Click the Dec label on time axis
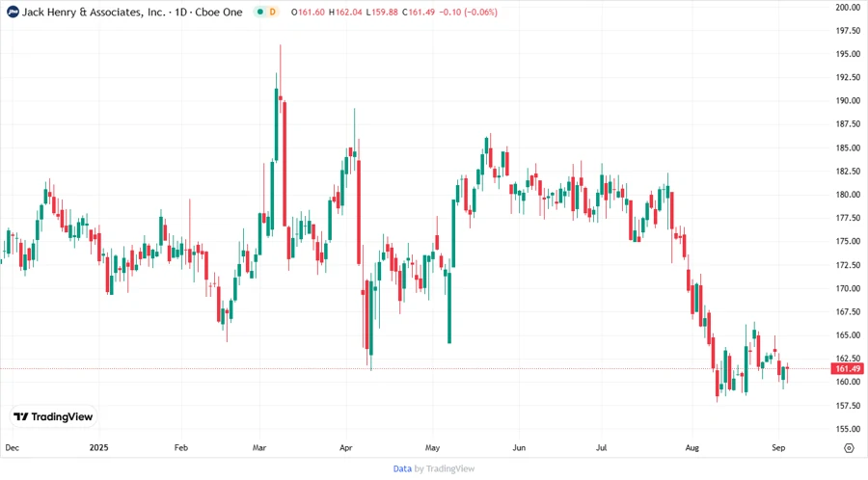Viewport: 868px width, 480px height. click(13, 448)
